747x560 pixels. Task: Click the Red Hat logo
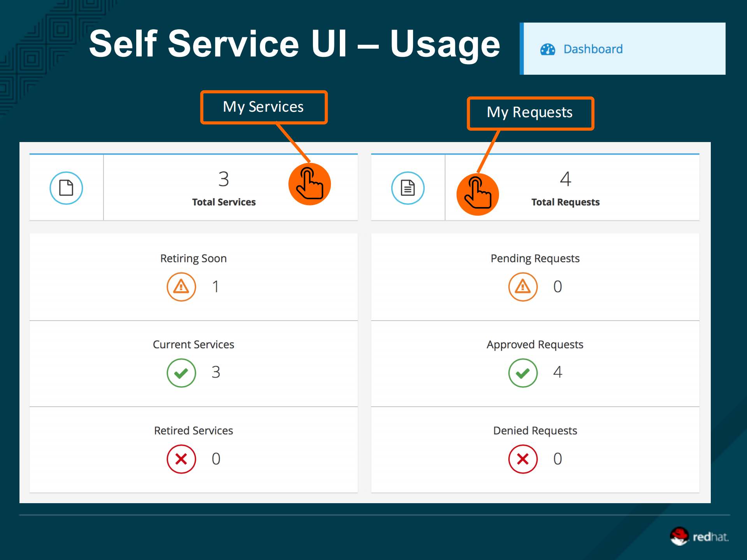(x=699, y=537)
